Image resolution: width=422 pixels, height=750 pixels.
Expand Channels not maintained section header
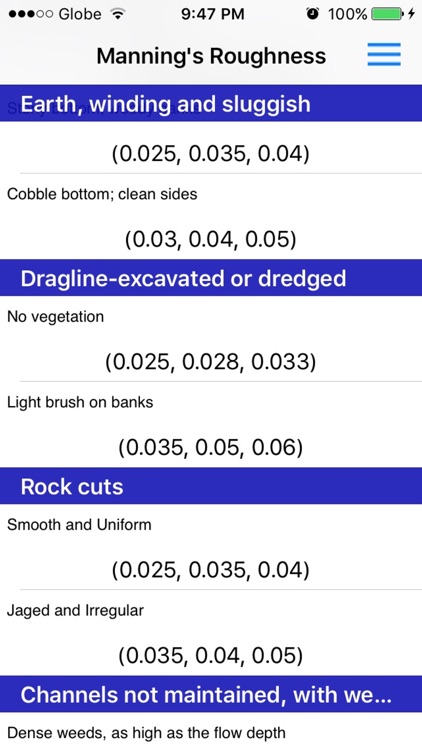coord(211,694)
